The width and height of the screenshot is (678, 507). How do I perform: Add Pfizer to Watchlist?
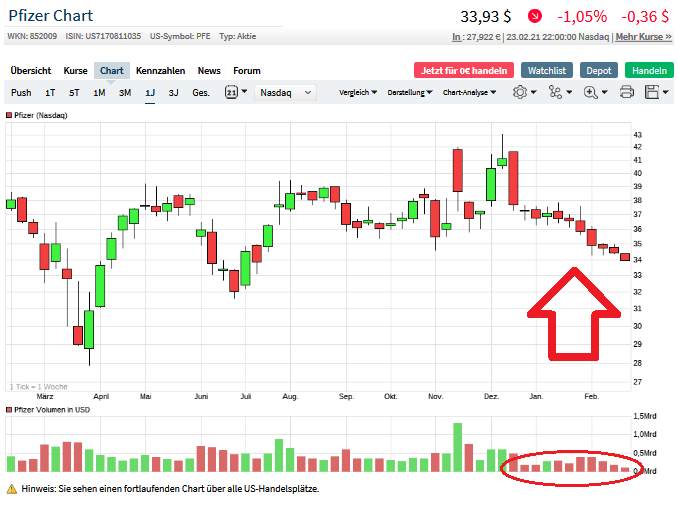(547, 70)
